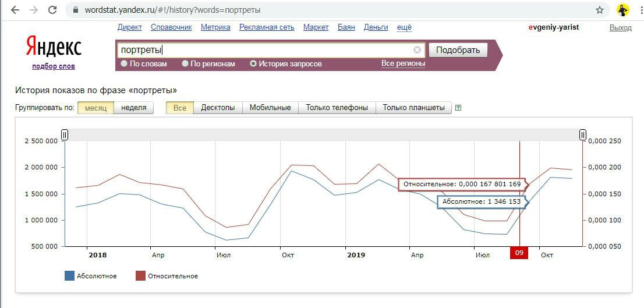Click the right range slider handle
This screenshot has height=308, width=644.
tap(583, 134)
